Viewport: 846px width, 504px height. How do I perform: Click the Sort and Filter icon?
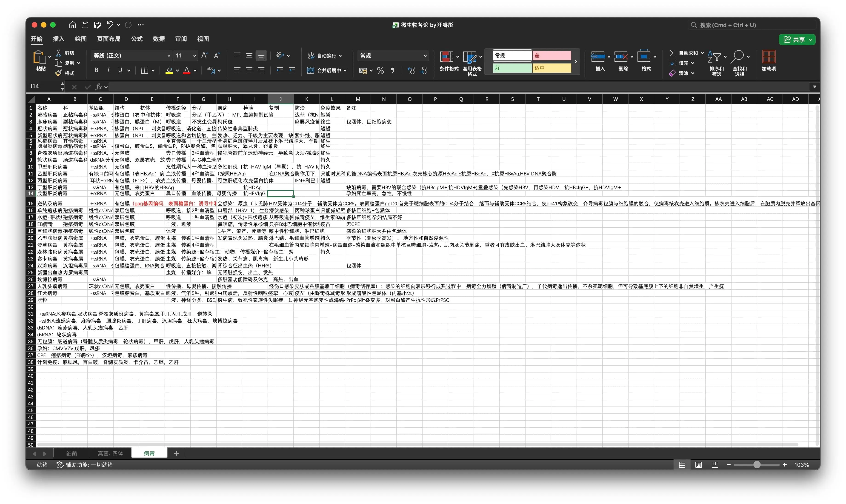click(714, 57)
